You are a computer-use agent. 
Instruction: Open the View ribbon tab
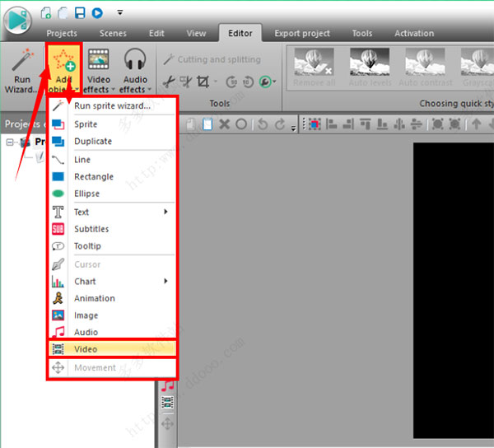click(x=196, y=33)
